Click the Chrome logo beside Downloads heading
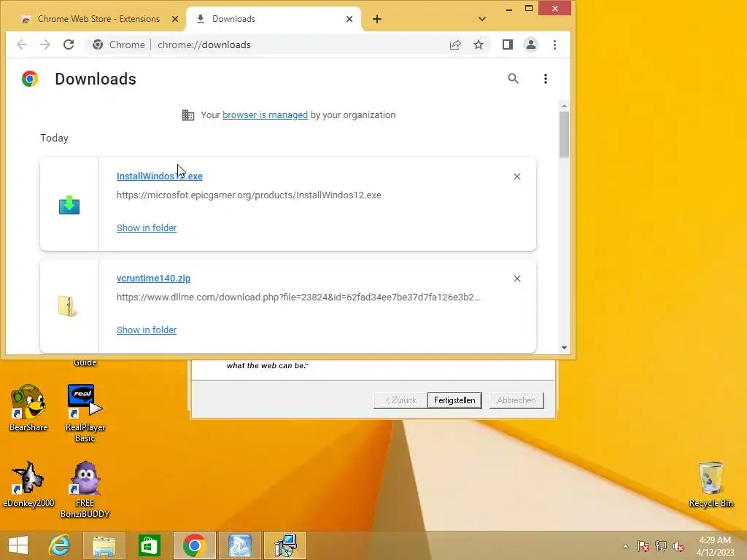747x560 pixels. (x=29, y=79)
